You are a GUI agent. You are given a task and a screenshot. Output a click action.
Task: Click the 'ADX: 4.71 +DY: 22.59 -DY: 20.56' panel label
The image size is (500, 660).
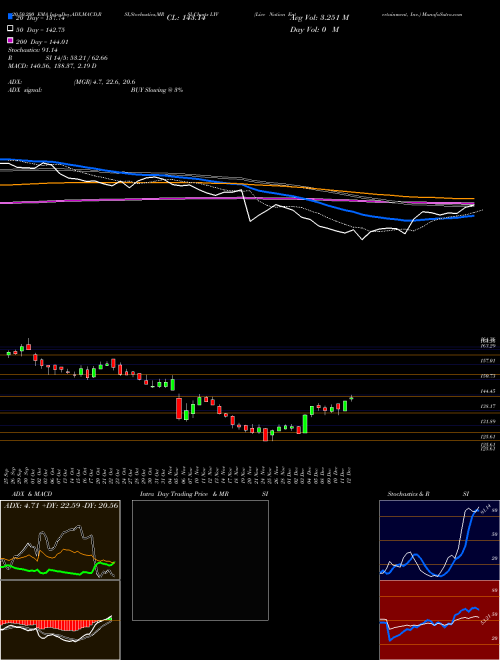[x=61, y=506]
